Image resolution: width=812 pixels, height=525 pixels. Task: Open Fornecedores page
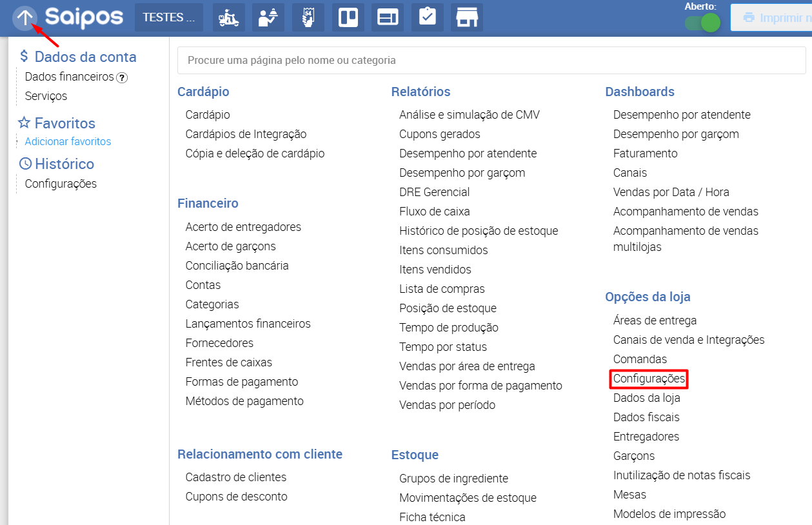coord(219,343)
